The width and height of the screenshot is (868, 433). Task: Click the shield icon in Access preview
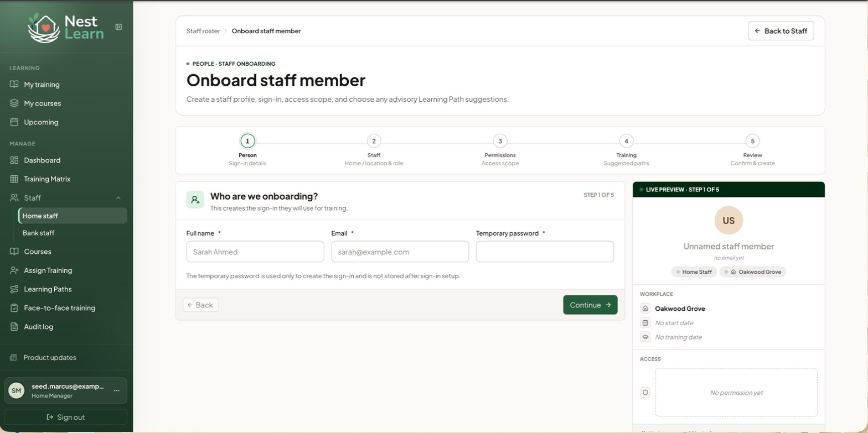645,393
